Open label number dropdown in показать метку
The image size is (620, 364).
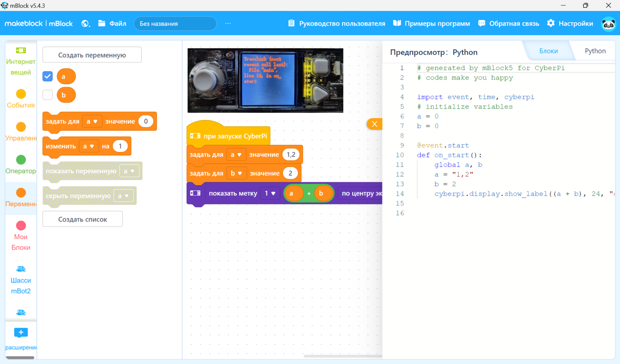click(x=270, y=193)
